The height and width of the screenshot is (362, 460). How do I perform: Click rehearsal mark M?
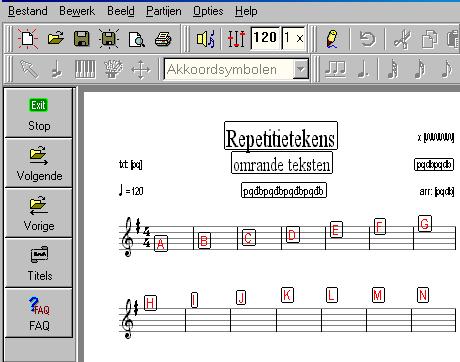378,295
